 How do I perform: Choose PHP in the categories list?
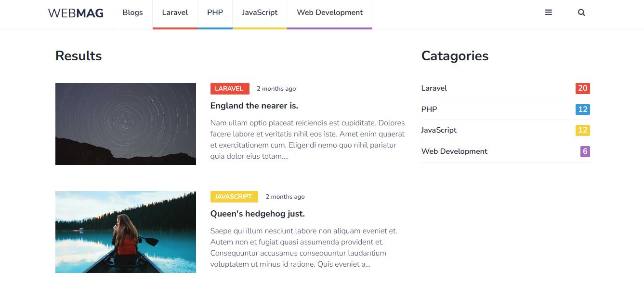point(429,109)
